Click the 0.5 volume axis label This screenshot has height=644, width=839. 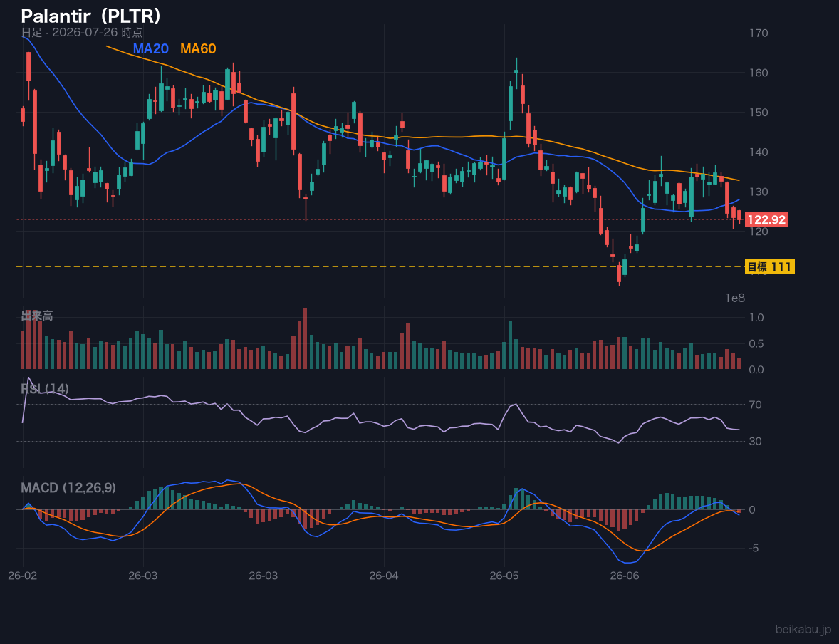pyautogui.click(x=756, y=343)
